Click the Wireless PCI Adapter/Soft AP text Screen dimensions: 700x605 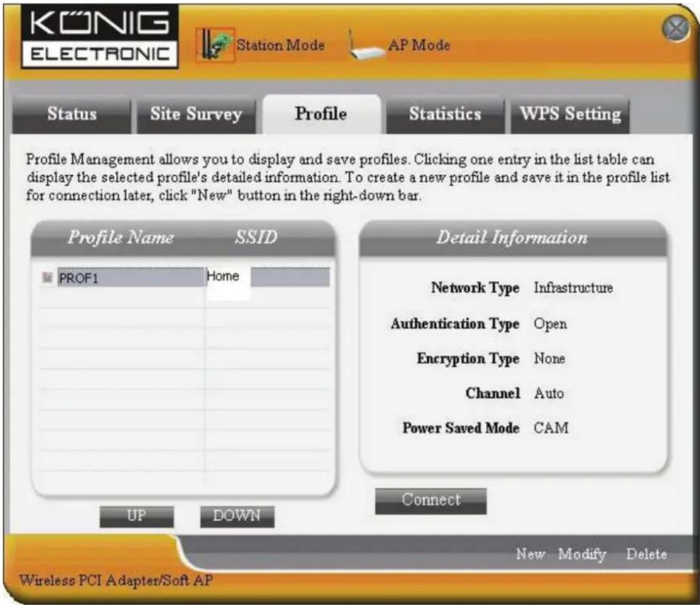116,581
